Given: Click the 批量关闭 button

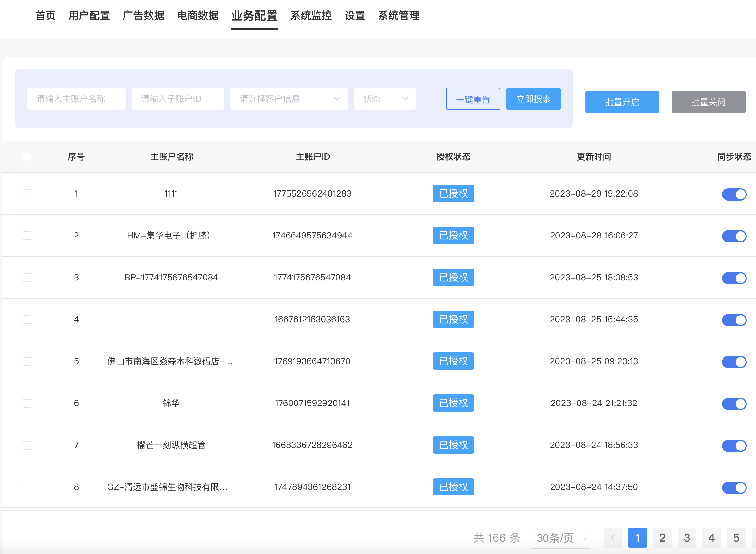Looking at the screenshot, I should (708, 102).
